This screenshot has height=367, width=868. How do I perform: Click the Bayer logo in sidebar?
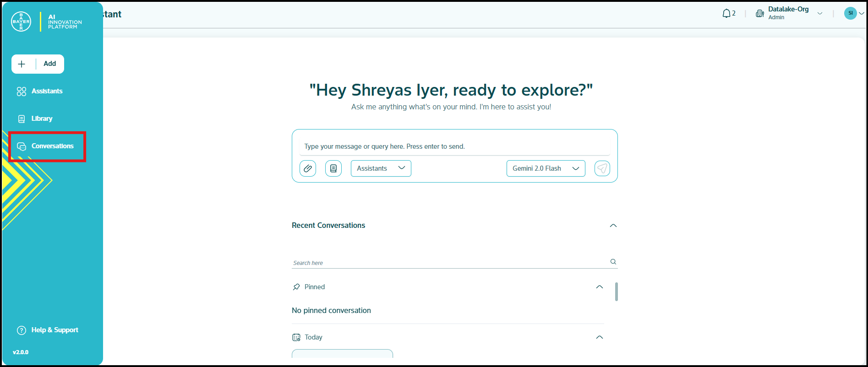click(x=21, y=22)
